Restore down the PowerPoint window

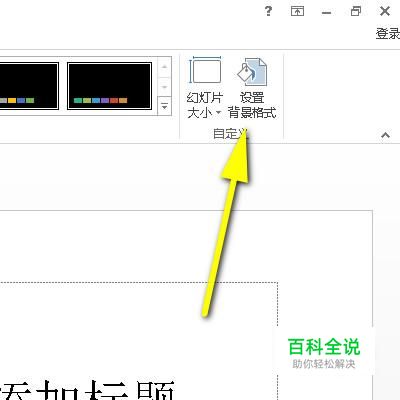pos(356,12)
